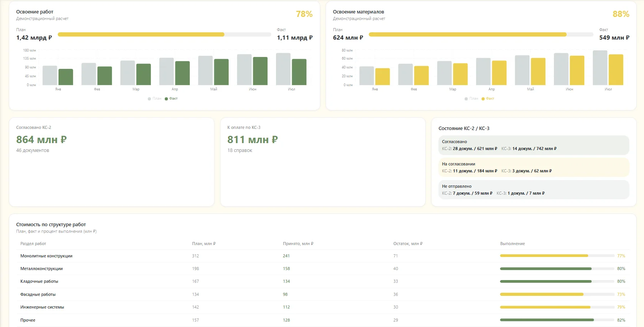Toggle the green Факт legend under works chart

tap(171, 98)
